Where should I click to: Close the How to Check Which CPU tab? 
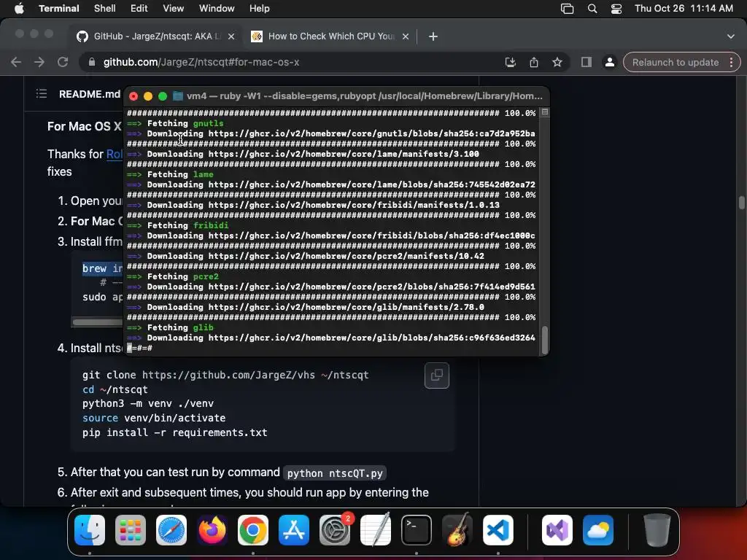pos(406,36)
